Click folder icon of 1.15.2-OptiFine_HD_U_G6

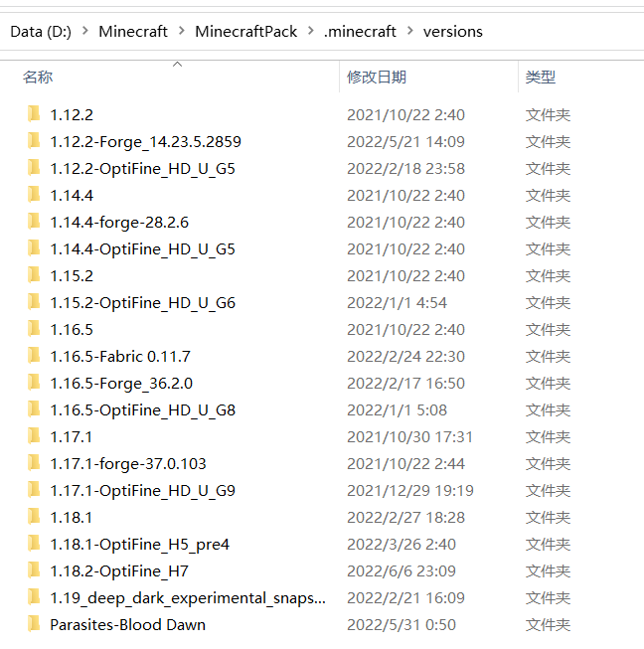34,302
